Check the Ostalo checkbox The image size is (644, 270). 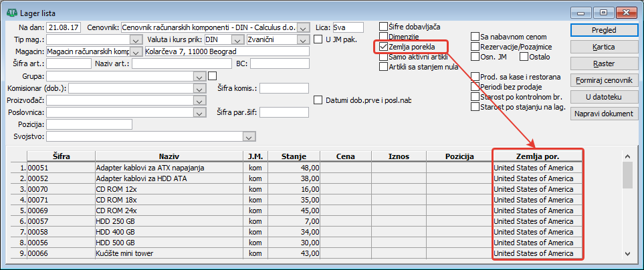[524, 57]
